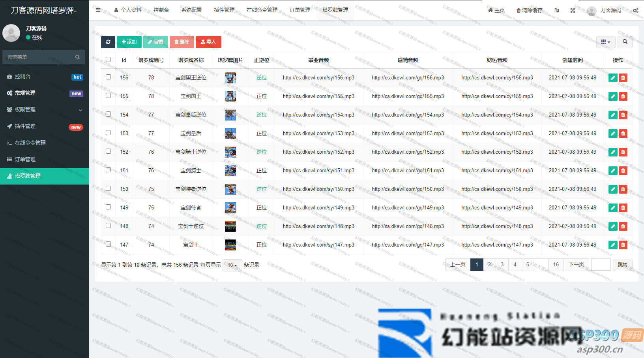The image size is (644, 358).
Task: Click the refresh table icon button
Action: pos(108,42)
